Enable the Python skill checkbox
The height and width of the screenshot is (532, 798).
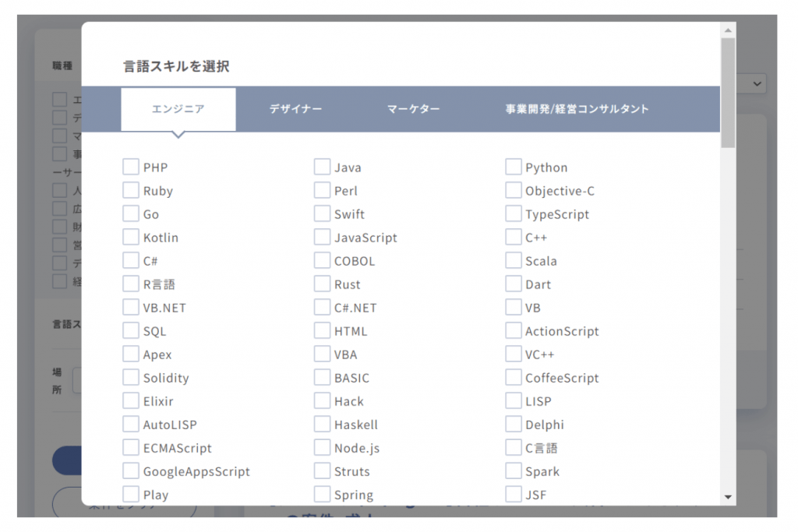(x=513, y=167)
